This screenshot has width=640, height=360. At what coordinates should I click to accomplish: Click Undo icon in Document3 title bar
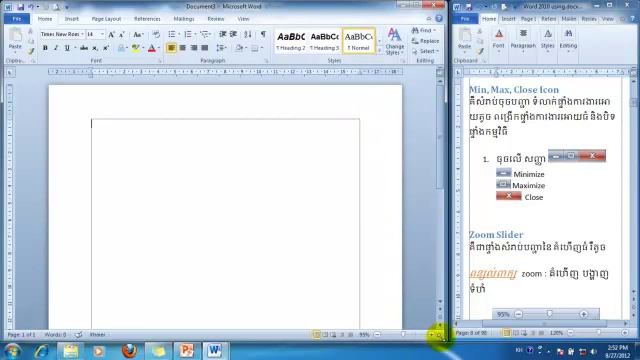coord(31,7)
